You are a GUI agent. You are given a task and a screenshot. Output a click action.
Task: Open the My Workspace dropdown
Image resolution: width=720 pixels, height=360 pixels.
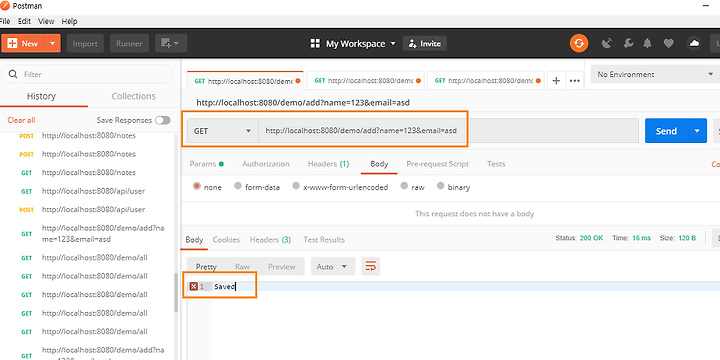tap(360, 44)
